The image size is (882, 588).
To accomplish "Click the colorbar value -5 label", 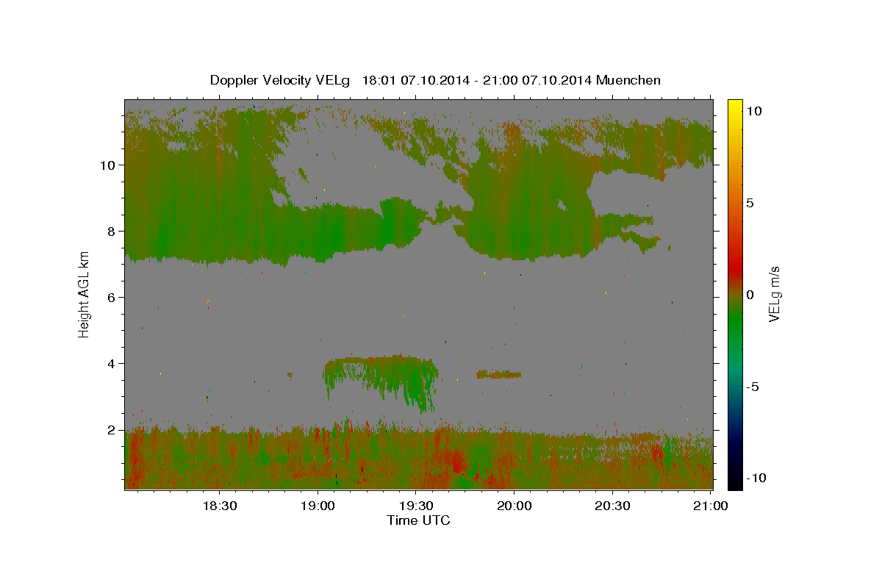I will (753, 387).
